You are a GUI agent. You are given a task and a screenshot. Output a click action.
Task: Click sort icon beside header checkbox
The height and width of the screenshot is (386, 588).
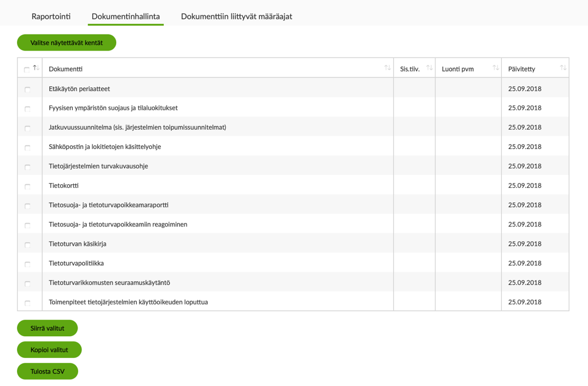pos(36,68)
